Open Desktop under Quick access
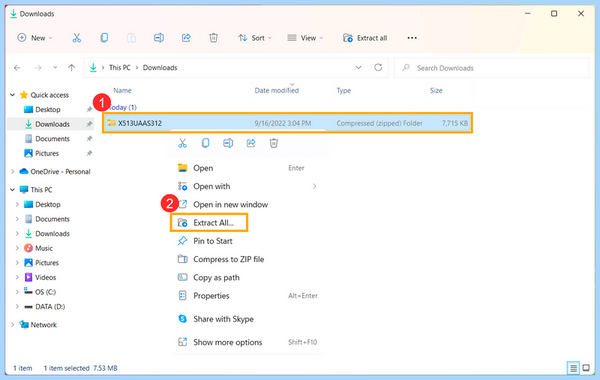The width and height of the screenshot is (600, 380). pyautogui.click(x=48, y=109)
